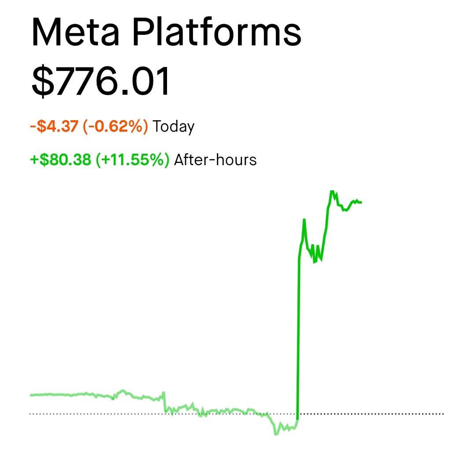
Task: Tap the first after-hours peak after the spike
Action: 304,220
